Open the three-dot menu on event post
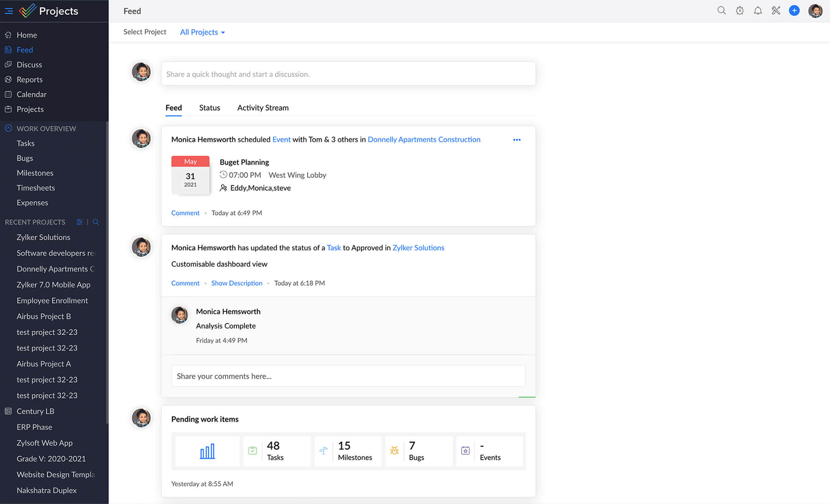Image resolution: width=830 pixels, height=504 pixels. (516, 140)
